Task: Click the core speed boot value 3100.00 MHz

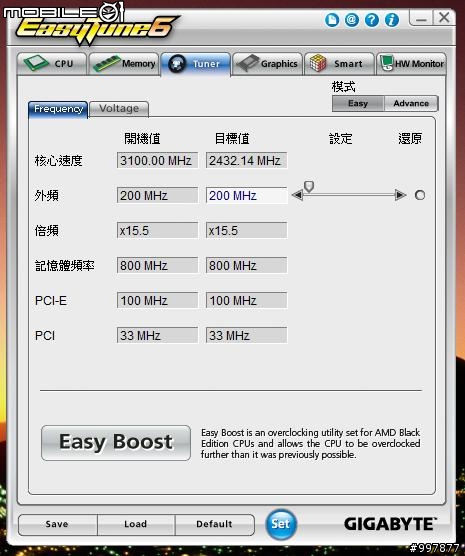Action: [x=157, y=161]
